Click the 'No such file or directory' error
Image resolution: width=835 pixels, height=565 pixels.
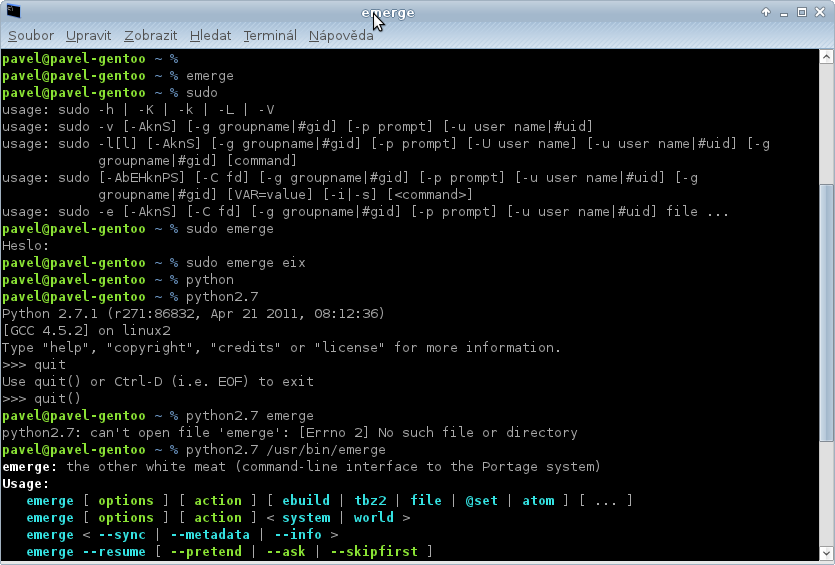478,432
